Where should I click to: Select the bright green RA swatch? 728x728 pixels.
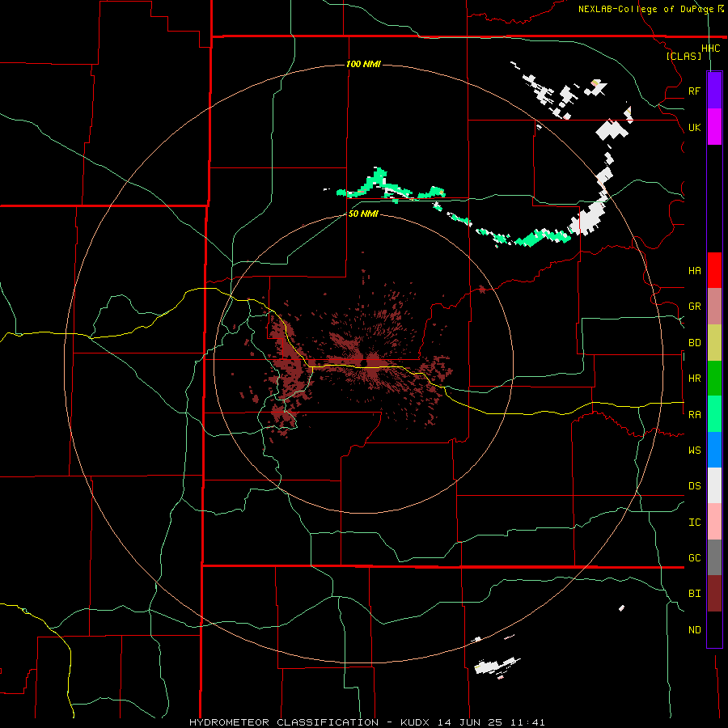pos(714,414)
